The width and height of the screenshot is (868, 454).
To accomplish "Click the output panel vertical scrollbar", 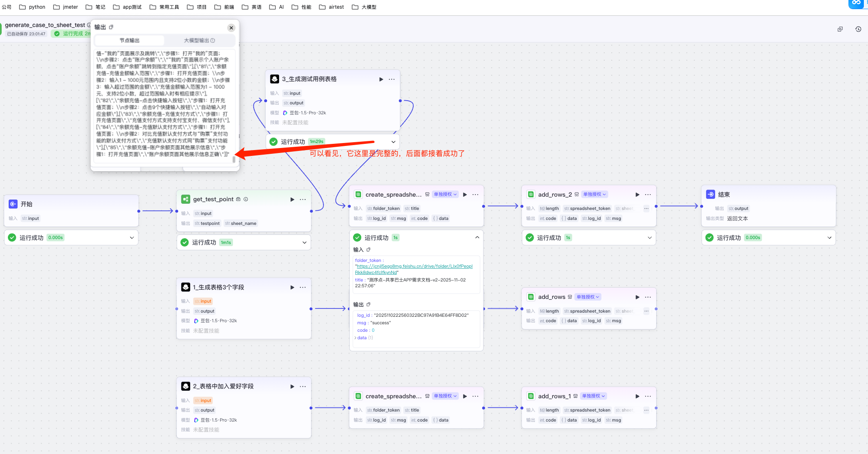I will (234, 159).
